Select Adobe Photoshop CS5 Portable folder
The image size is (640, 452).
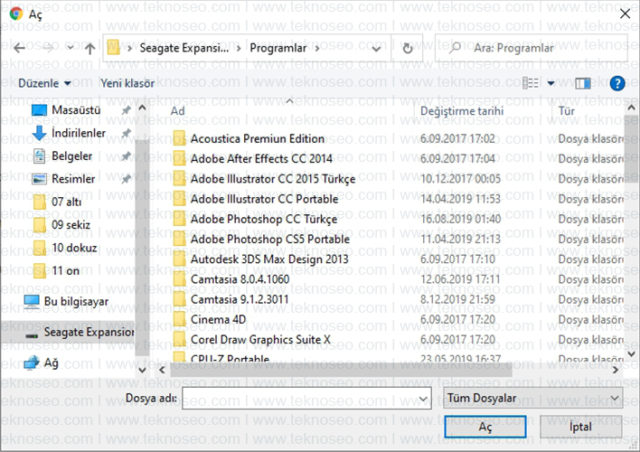(261, 239)
